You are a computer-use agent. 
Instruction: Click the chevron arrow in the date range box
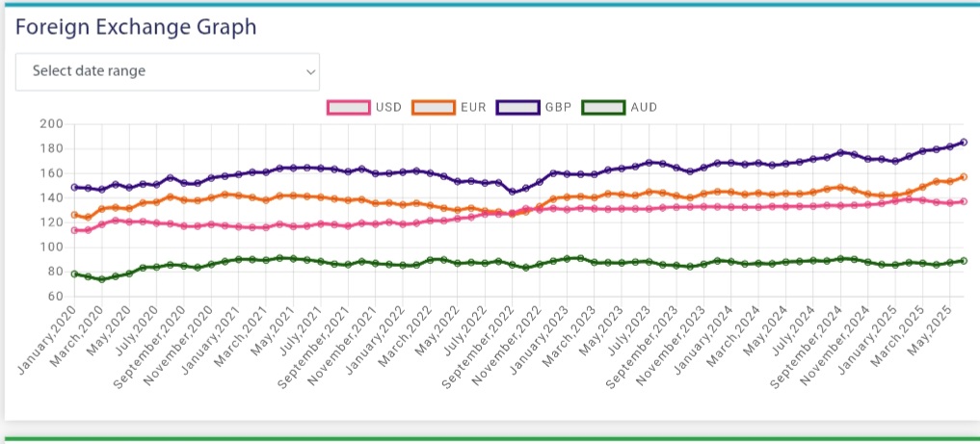[310, 71]
